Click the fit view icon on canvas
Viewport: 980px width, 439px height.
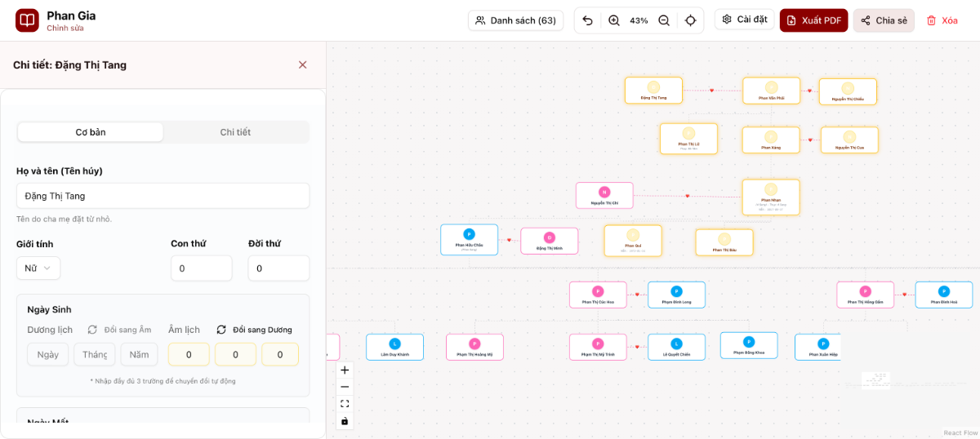345,404
